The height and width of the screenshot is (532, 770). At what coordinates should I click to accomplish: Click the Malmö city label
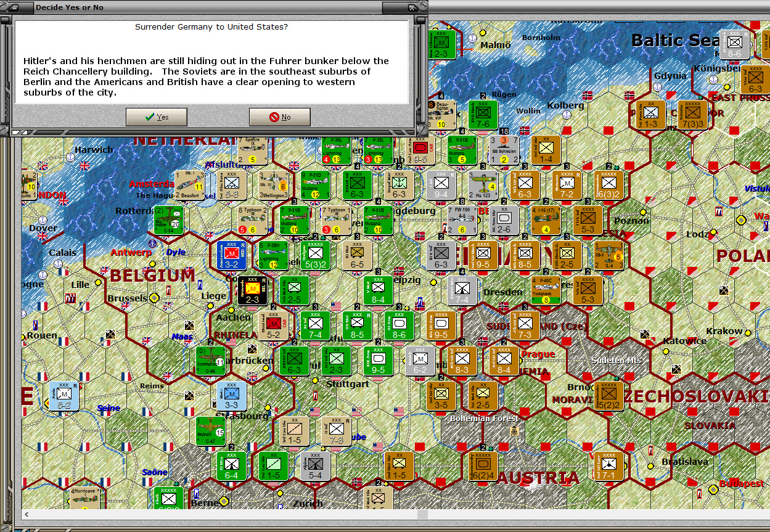tap(496, 45)
